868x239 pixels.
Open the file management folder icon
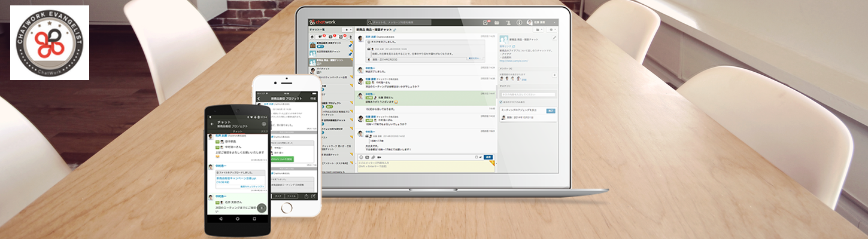click(x=496, y=22)
